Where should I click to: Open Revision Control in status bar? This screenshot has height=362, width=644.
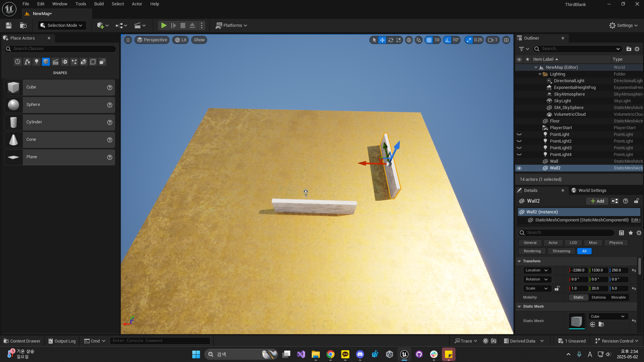coord(616,341)
